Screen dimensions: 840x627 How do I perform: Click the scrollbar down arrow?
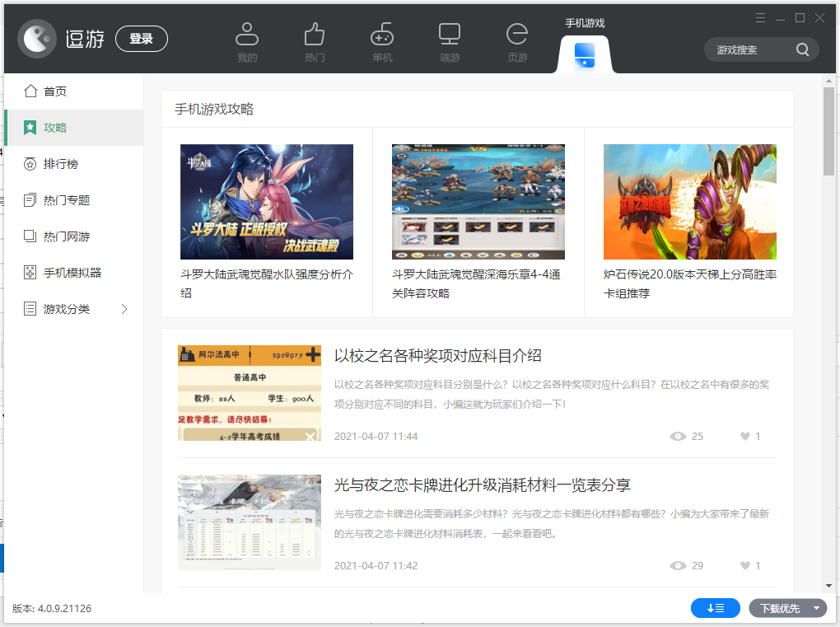click(828, 587)
